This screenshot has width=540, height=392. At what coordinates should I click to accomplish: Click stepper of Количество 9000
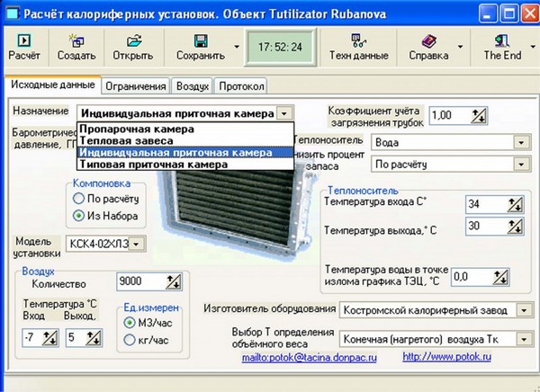click(173, 282)
